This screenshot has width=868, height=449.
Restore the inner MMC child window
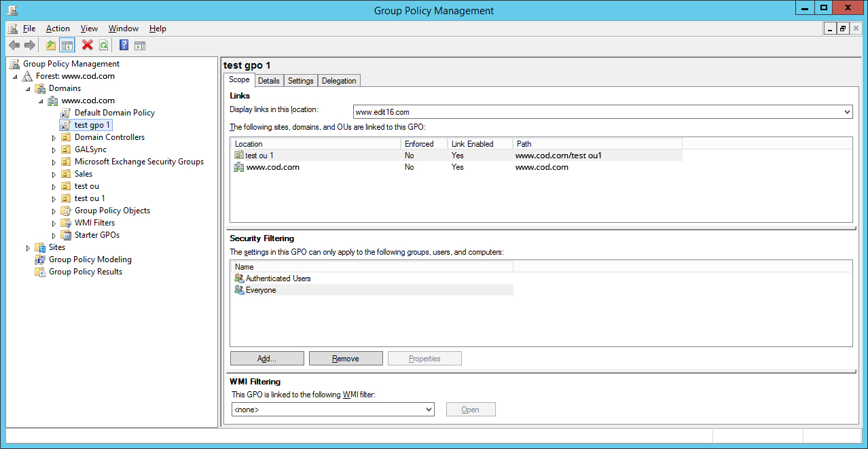[x=843, y=29]
